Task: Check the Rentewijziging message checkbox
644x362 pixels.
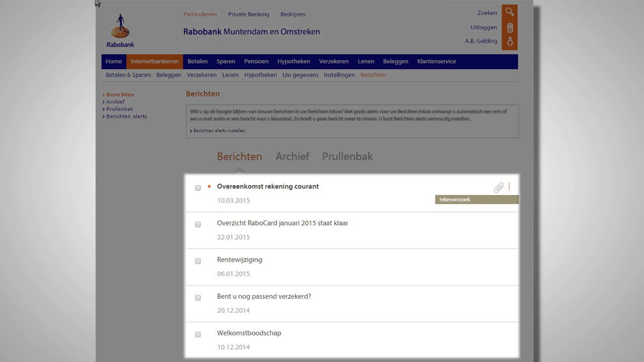Action: [x=198, y=261]
